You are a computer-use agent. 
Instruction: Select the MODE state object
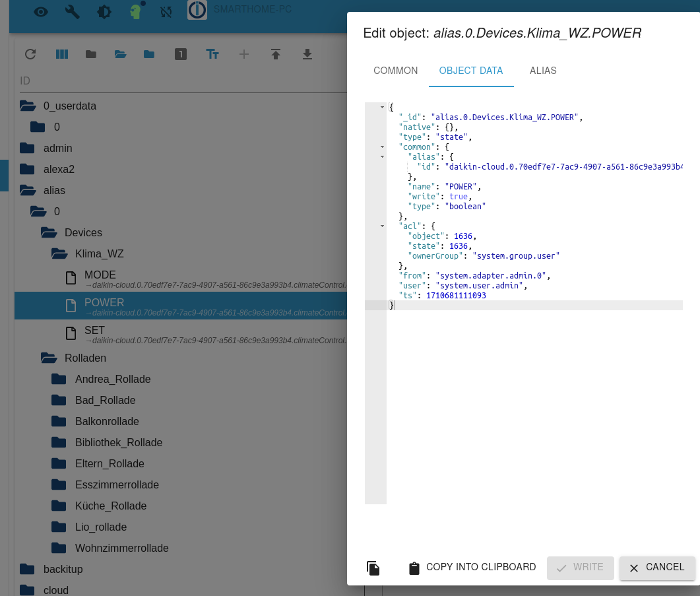[x=181, y=279]
